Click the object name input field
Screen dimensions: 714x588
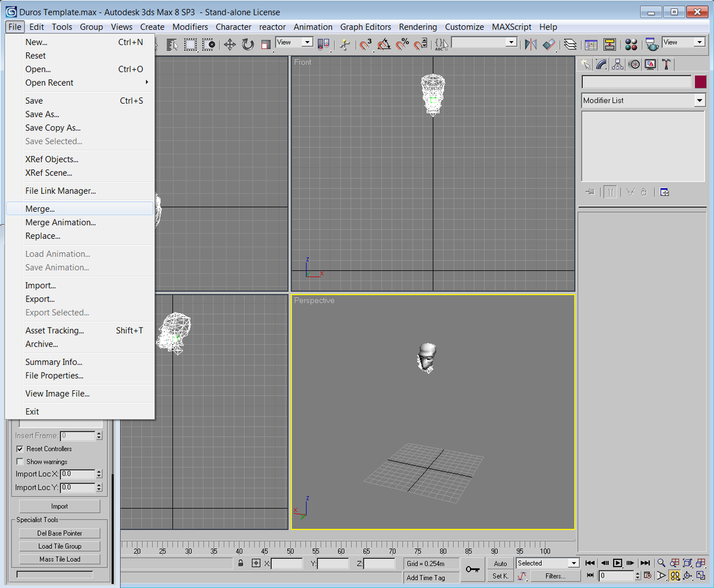(x=637, y=82)
